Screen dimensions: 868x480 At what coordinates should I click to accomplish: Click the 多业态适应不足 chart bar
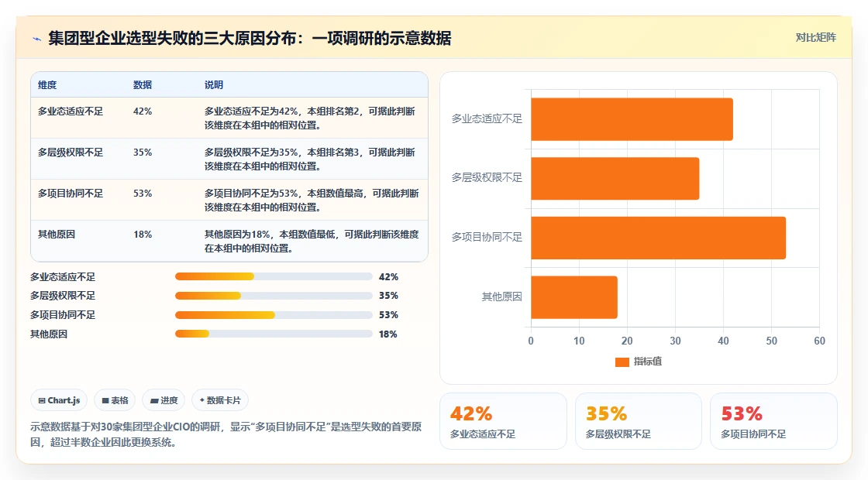click(632, 119)
